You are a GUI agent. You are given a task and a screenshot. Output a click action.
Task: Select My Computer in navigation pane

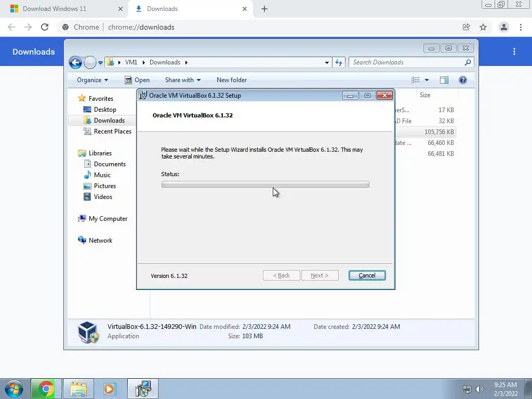[108, 219]
